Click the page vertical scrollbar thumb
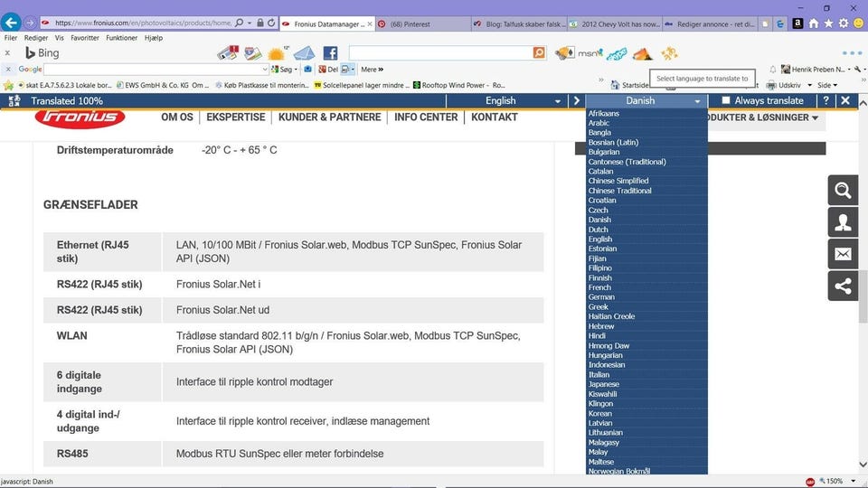This screenshot has height=488, width=868. coord(863,296)
